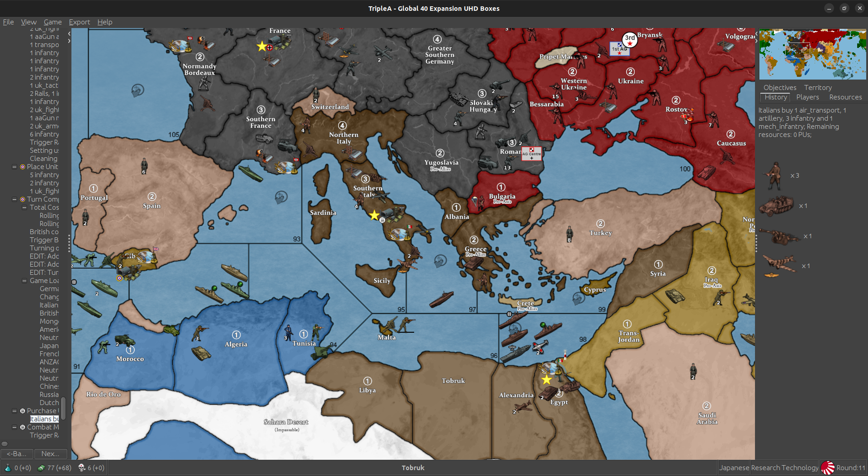Select the blue infantry unit in Tunisia

[x=288, y=332]
